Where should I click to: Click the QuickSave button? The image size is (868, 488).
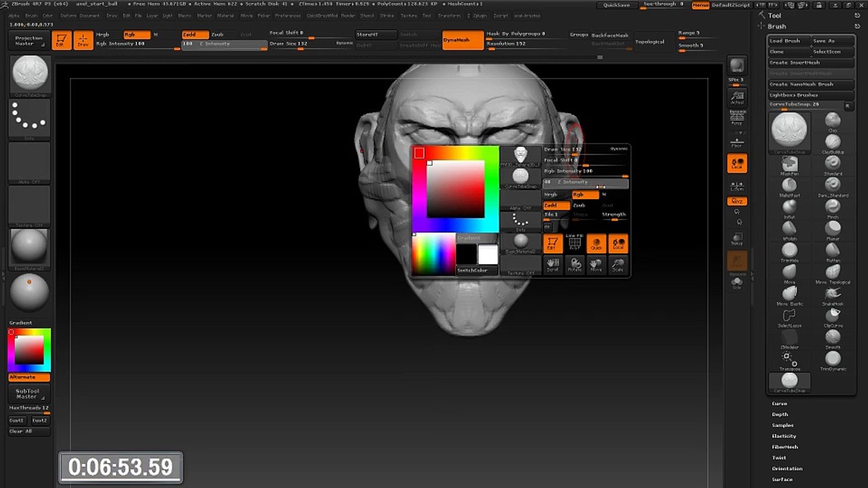pyautogui.click(x=617, y=5)
